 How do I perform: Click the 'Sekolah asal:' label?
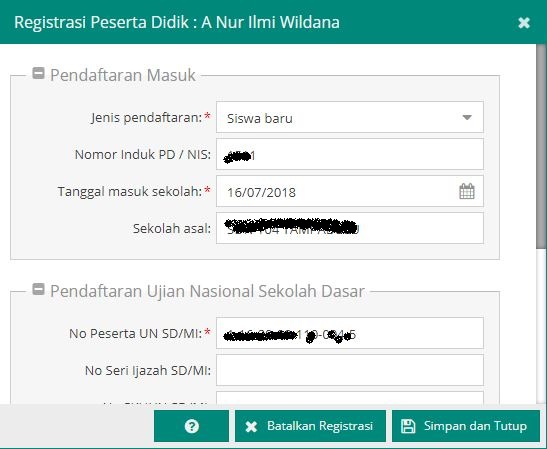tap(172, 229)
